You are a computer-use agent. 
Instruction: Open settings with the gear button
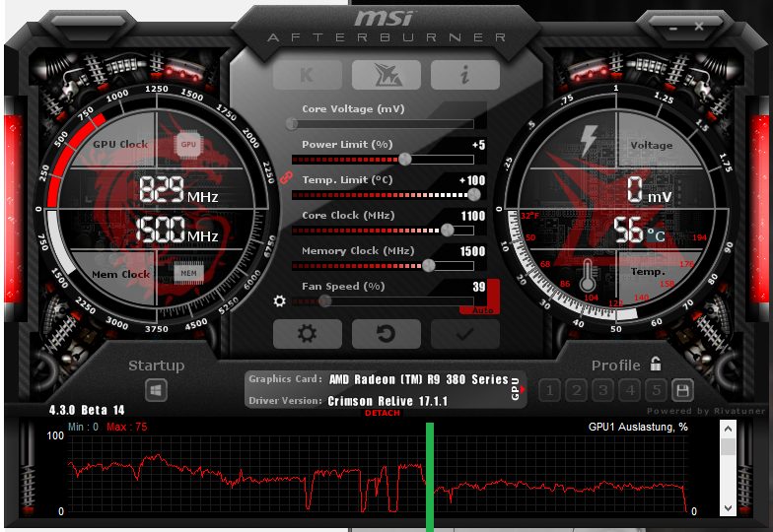point(308,334)
